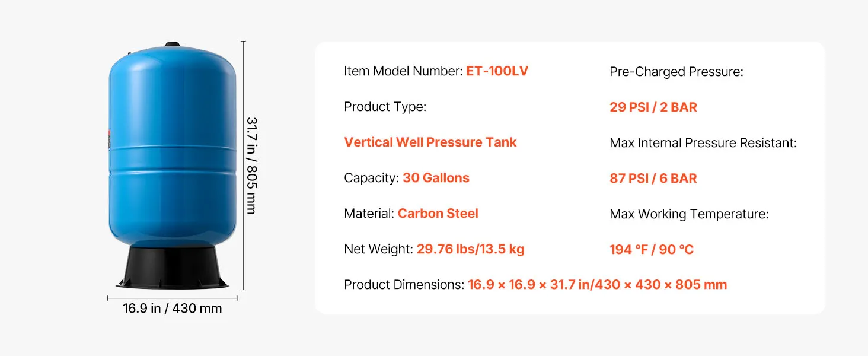
Task: Select the Vertical Well Pressure Tank text
Action: pos(430,142)
